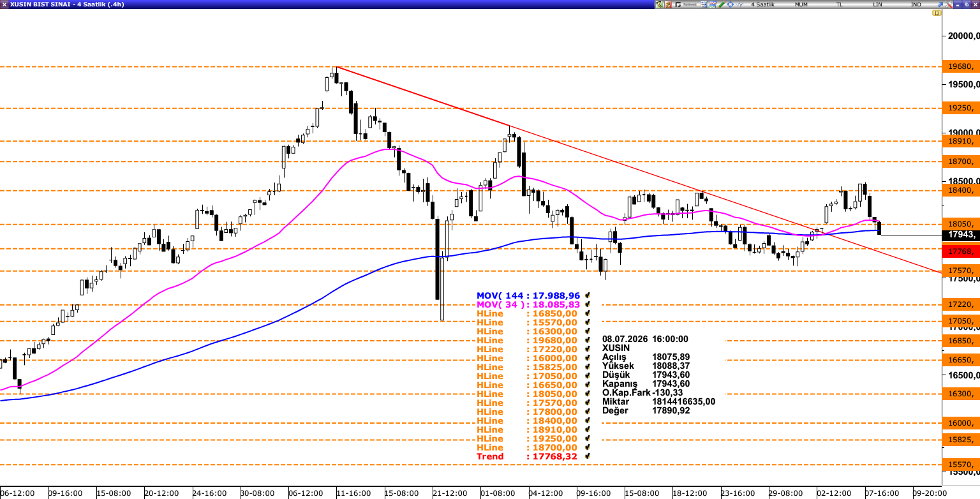Click the HLine 19680,00 legend entry
Screen dimensions: 980x499
coord(527,340)
